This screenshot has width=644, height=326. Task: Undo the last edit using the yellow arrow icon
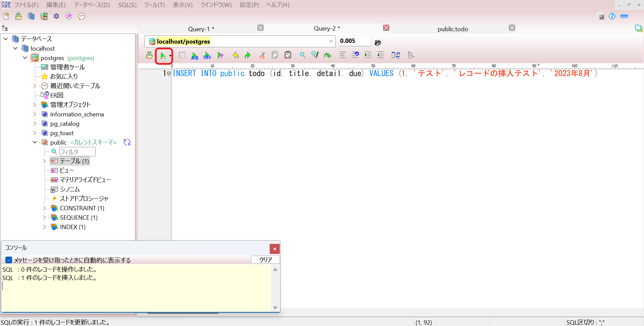(235, 55)
